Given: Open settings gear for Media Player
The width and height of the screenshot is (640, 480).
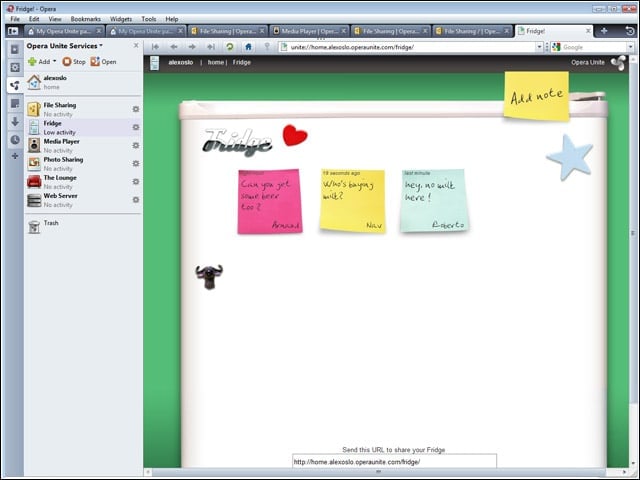Looking at the screenshot, I should (x=136, y=145).
